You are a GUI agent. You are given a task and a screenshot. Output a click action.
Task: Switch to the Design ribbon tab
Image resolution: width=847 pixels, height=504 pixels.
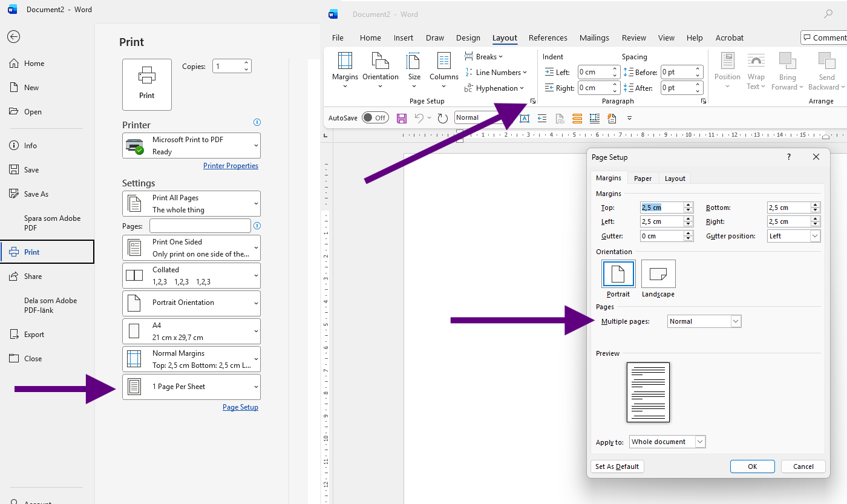point(468,38)
